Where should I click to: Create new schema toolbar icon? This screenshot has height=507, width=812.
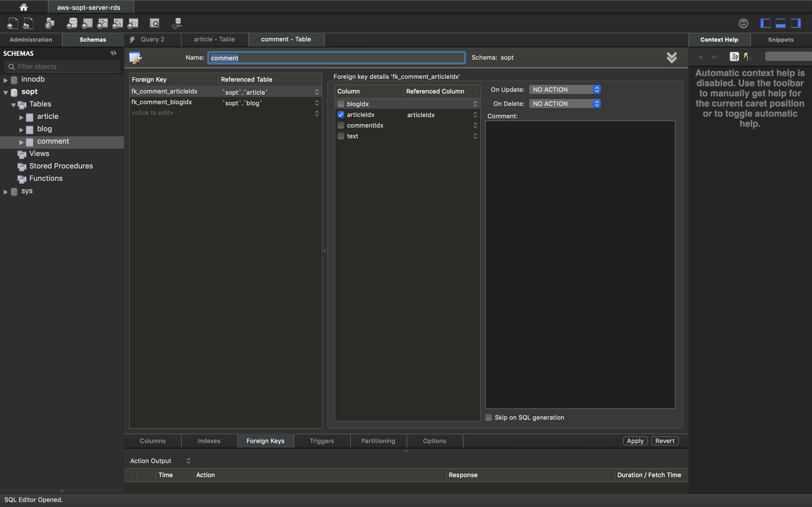point(72,23)
